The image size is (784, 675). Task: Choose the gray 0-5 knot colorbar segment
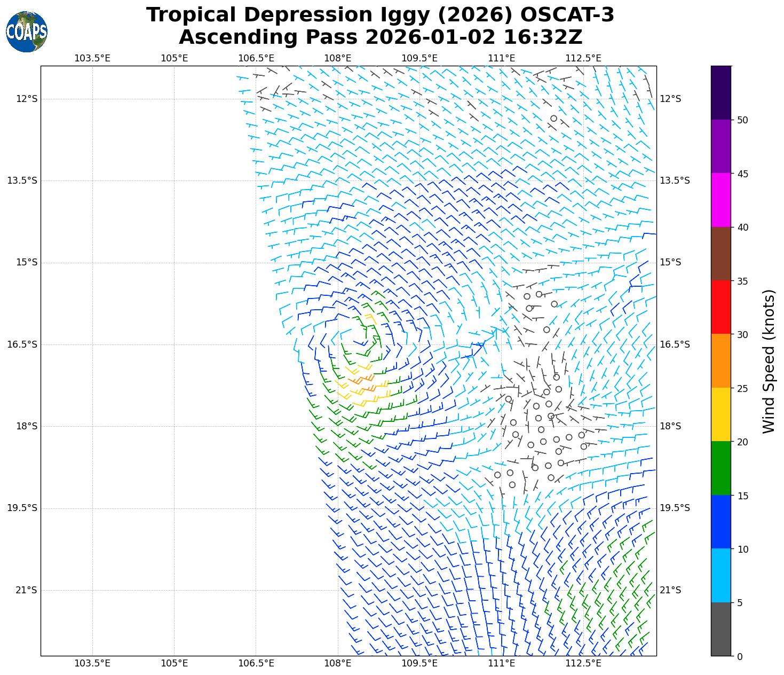pyautogui.click(x=720, y=629)
